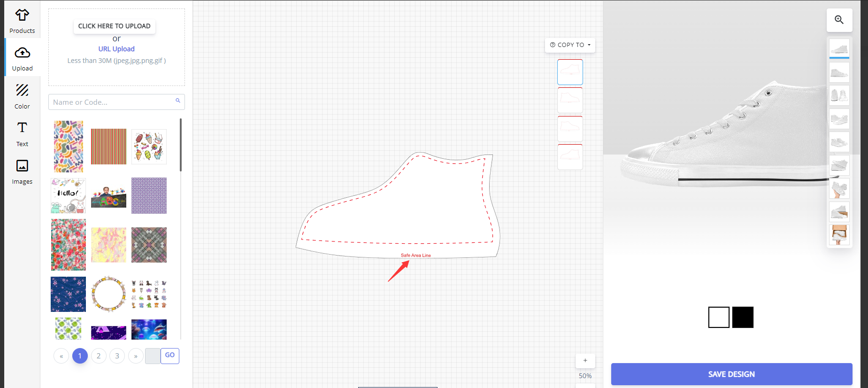This screenshot has height=388, width=868.
Task: Select the second shoe panel thumbnail
Action: (570, 100)
